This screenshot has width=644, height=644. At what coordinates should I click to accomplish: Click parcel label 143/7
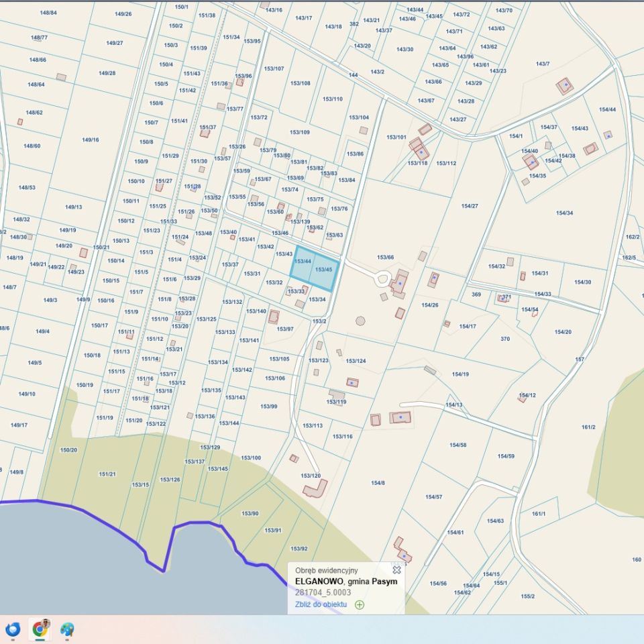pos(543,64)
